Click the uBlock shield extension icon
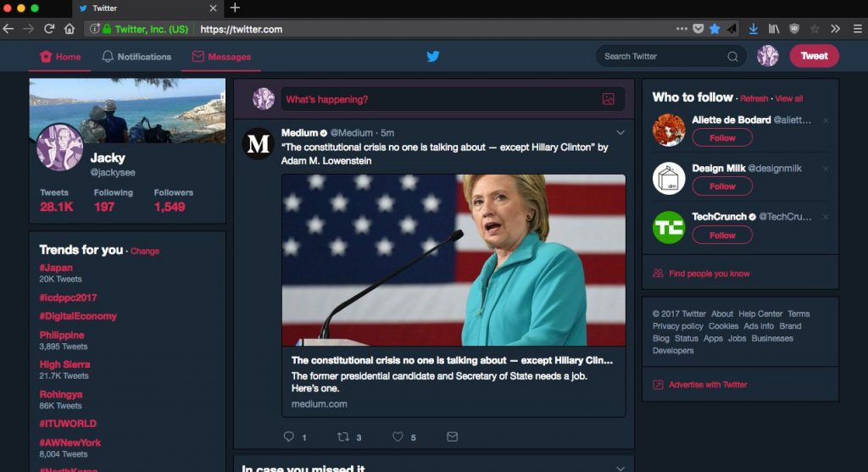This screenshot has width=868, height=472. pos(793,29)
